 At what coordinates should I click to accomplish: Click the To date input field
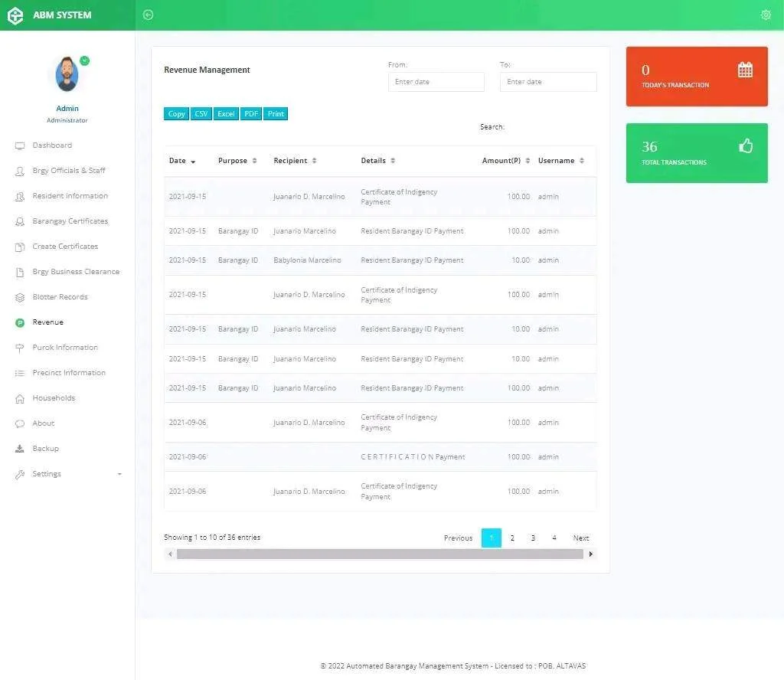point(548,82)
